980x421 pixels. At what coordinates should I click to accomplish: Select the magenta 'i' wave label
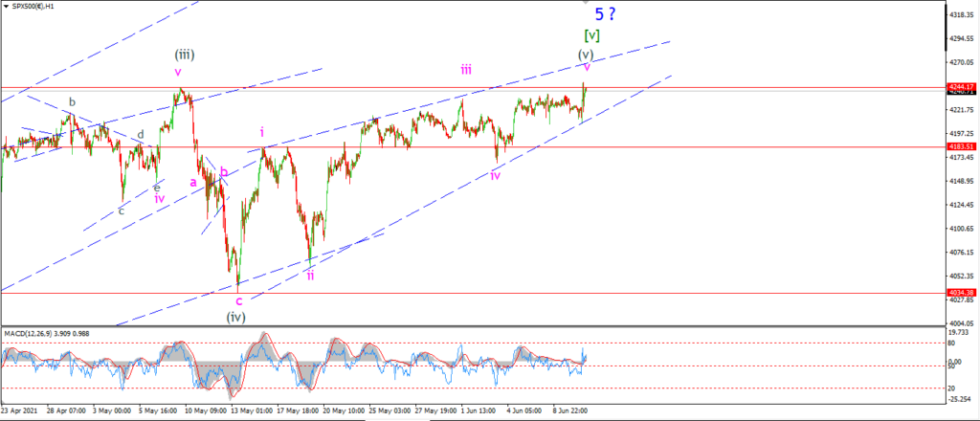pyautogui.click(x=262, y=132)
